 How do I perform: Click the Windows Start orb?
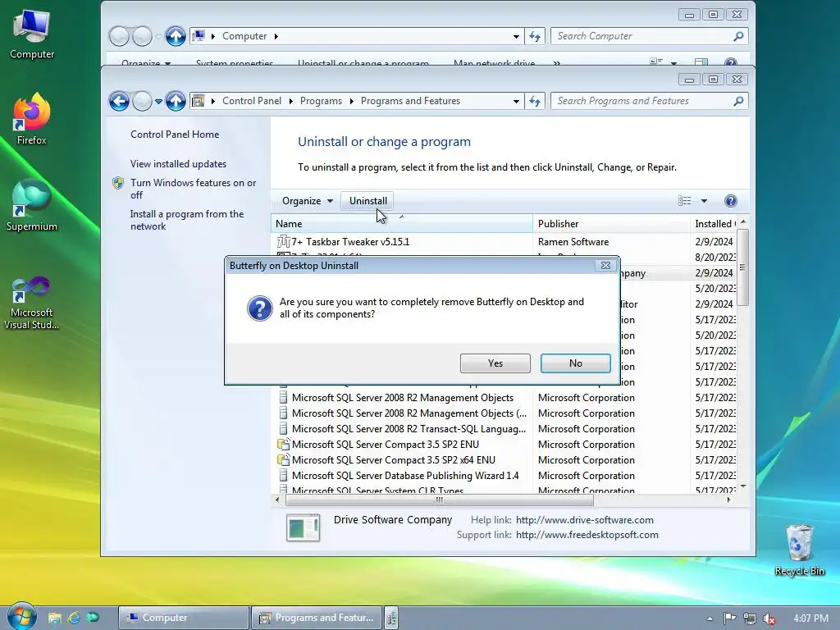tap(22, 617)
